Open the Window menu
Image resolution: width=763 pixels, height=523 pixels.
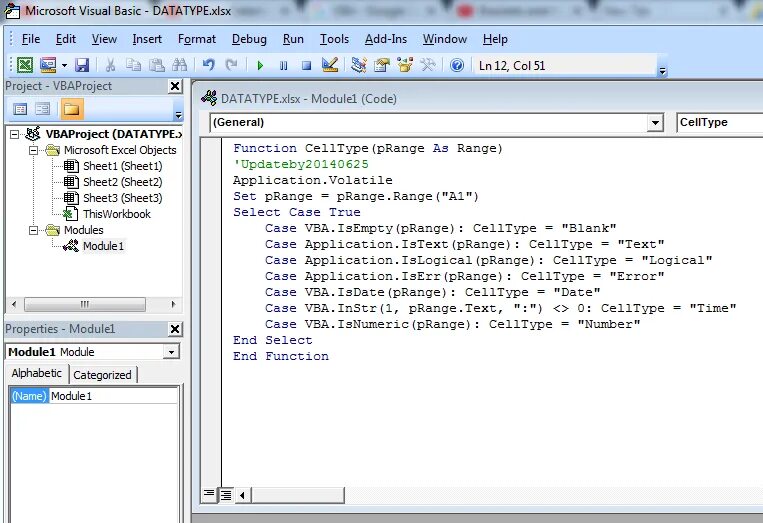point(445,39)
